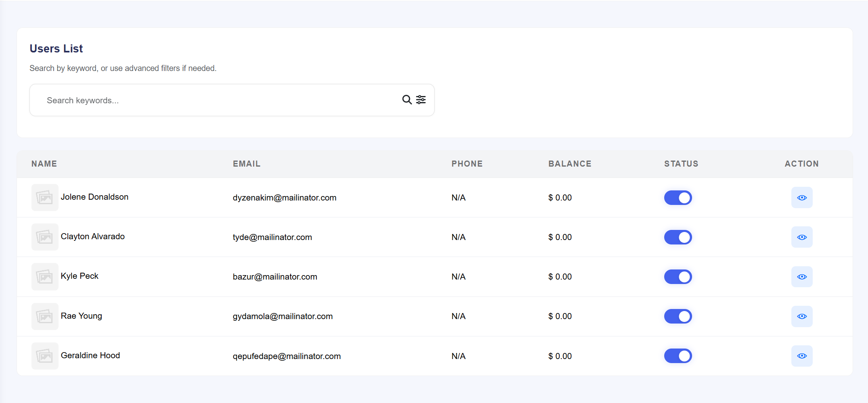868x403 pixels.
Task: Click the eye icon on Kyle Peck's row
Action: click(x=802, y=277)
